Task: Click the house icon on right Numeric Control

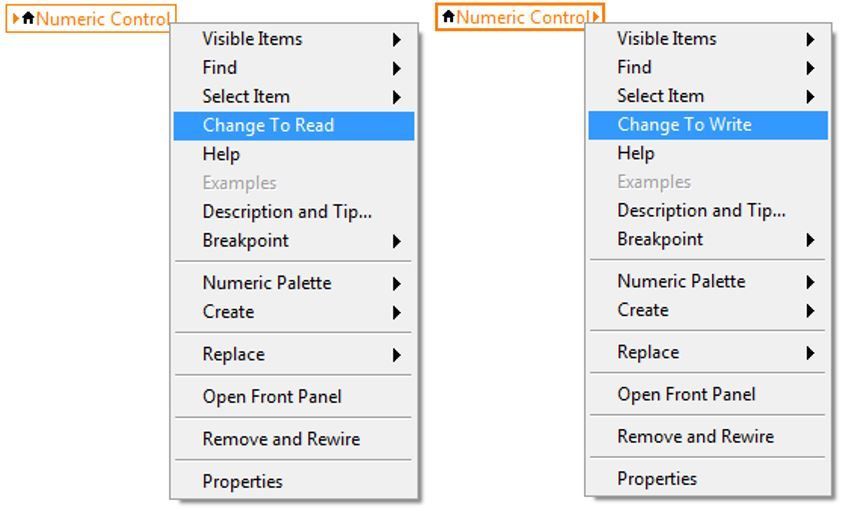Action: (x=448, y=17)
